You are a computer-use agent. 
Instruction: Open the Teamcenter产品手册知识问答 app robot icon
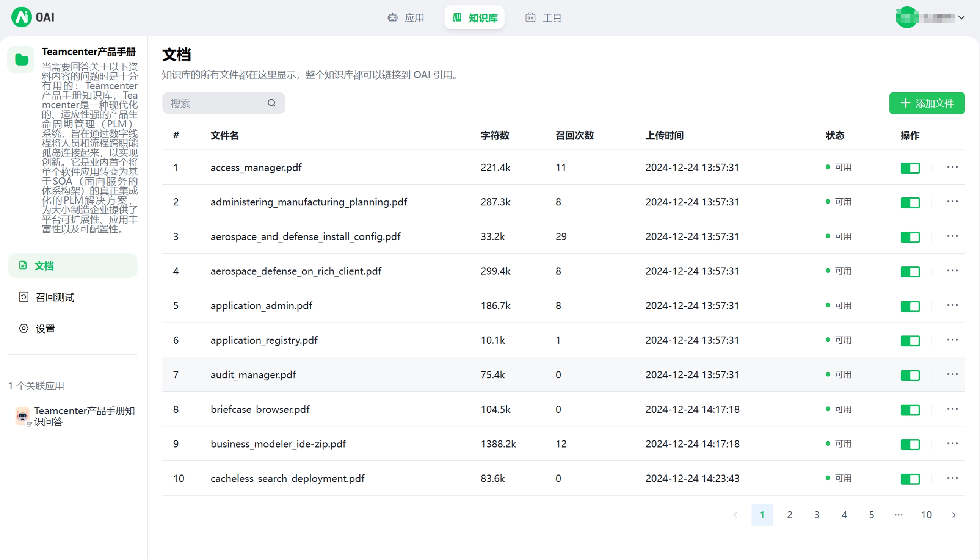[x=23, y=416]
